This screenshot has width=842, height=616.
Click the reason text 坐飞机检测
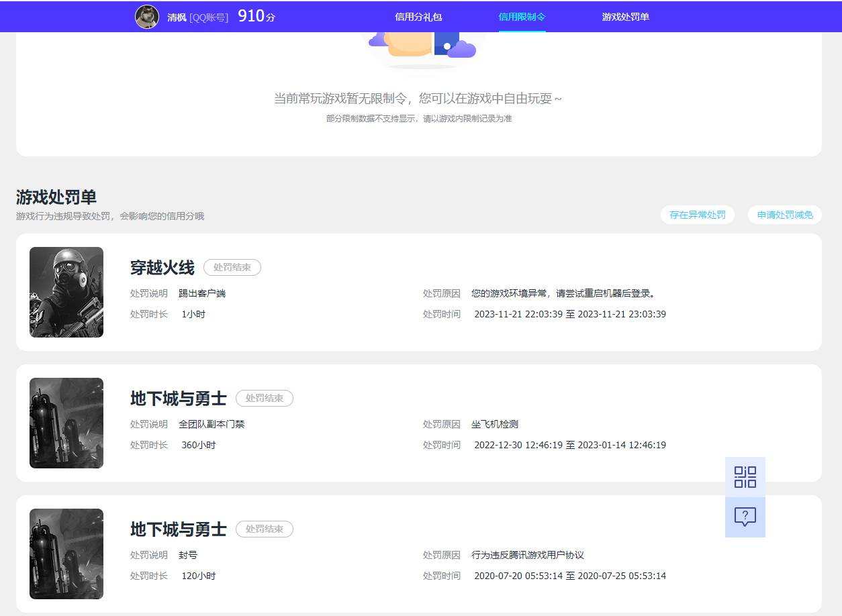pos(495,424)
